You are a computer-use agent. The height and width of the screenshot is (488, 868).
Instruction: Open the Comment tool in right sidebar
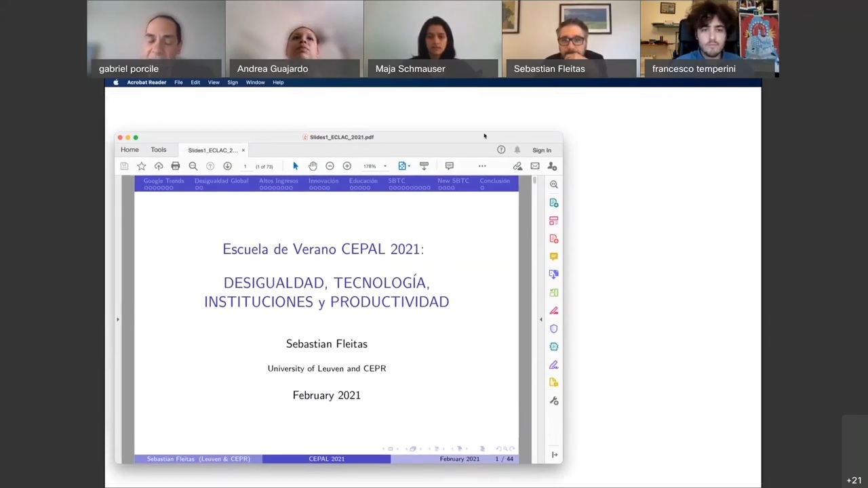554,257
